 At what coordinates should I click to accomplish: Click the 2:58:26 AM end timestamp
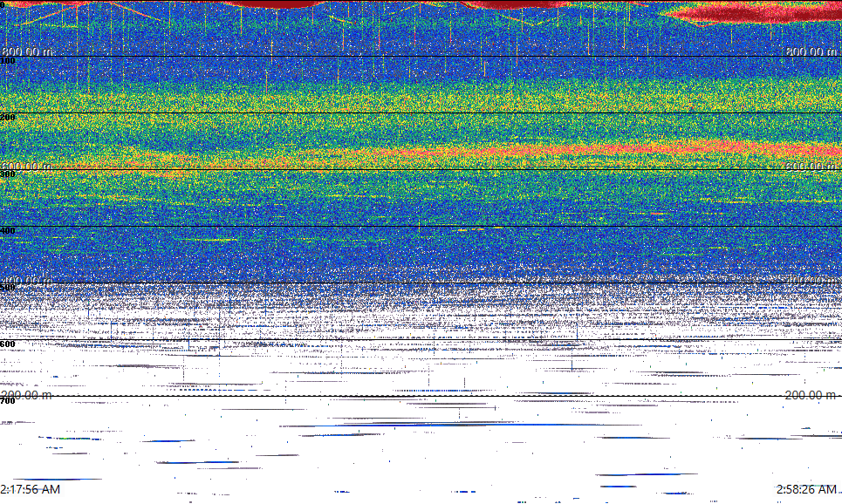pos(806,489)
